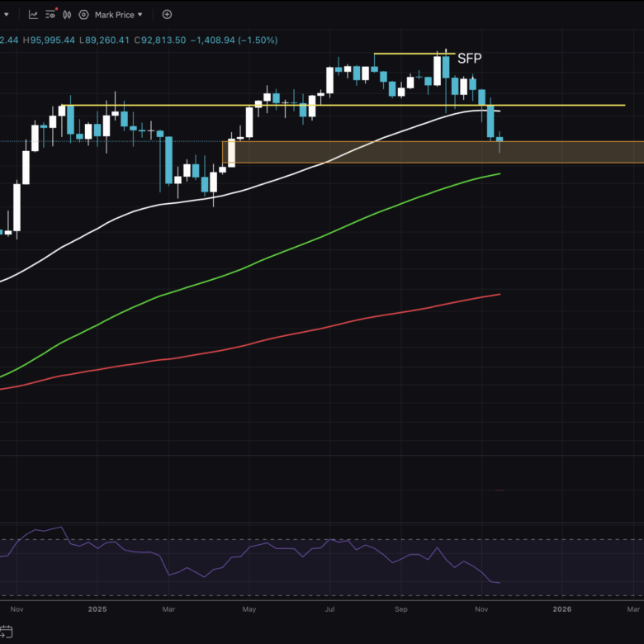Open the hexagon chart settings icon

[83, 15]
